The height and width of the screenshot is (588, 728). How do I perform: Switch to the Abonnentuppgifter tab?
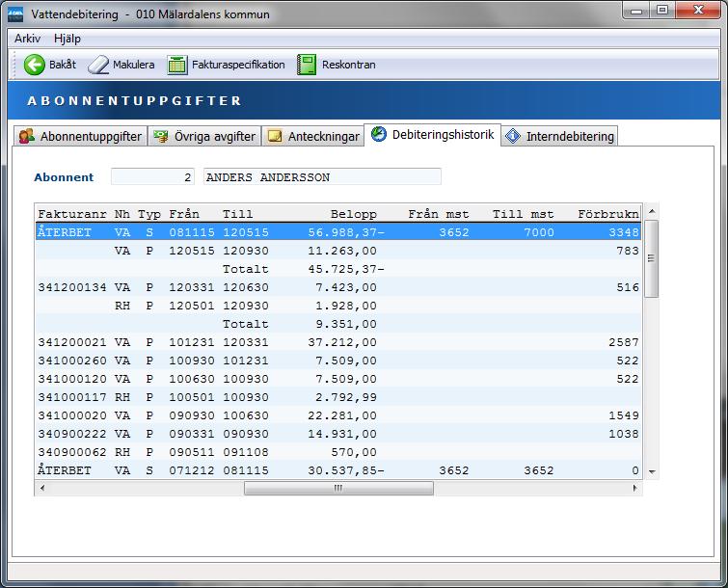coord(80,136)
